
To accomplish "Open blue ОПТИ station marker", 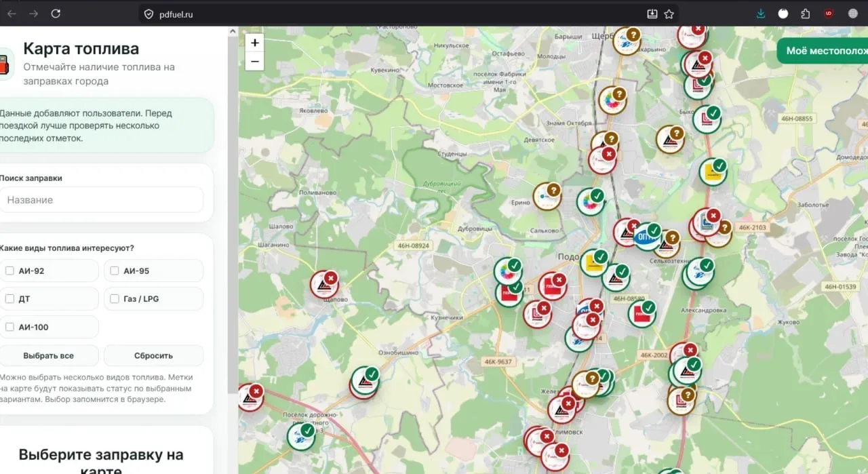I will (x=647, y=237).
